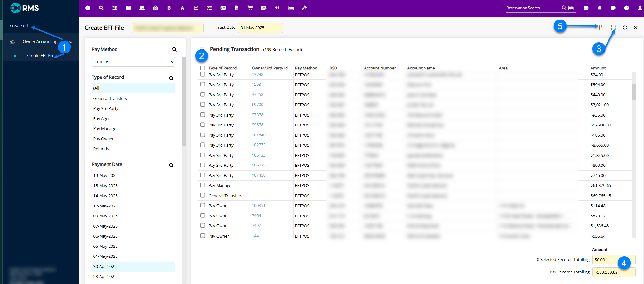
Task: Click the export EFT file icon
Action: pos(601,28)
